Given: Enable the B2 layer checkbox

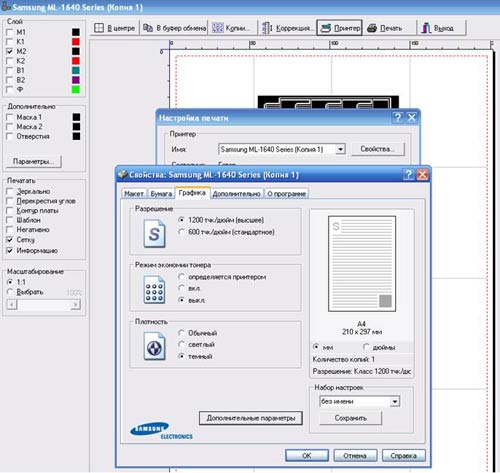Looking at the screenshot, I should pyautogui.click(x=10, y=80).
